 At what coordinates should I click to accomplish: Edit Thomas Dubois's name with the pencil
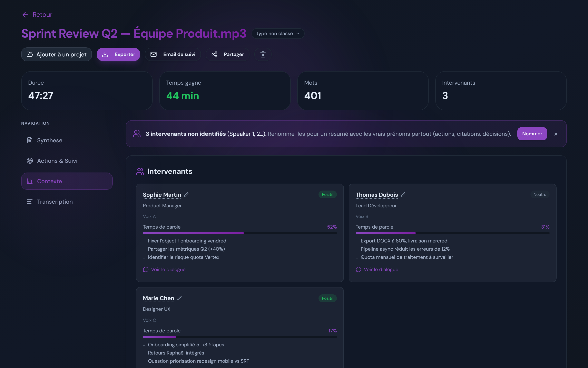(403, 195)
